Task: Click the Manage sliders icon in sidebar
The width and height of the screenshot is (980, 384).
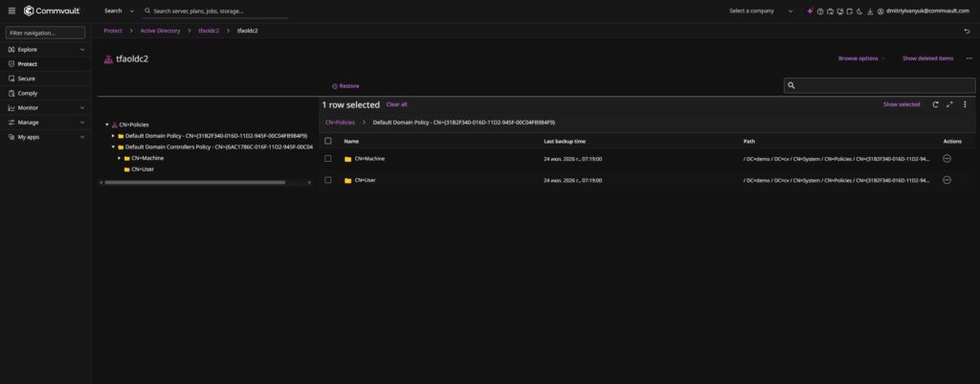Action: tap(11, 122)
